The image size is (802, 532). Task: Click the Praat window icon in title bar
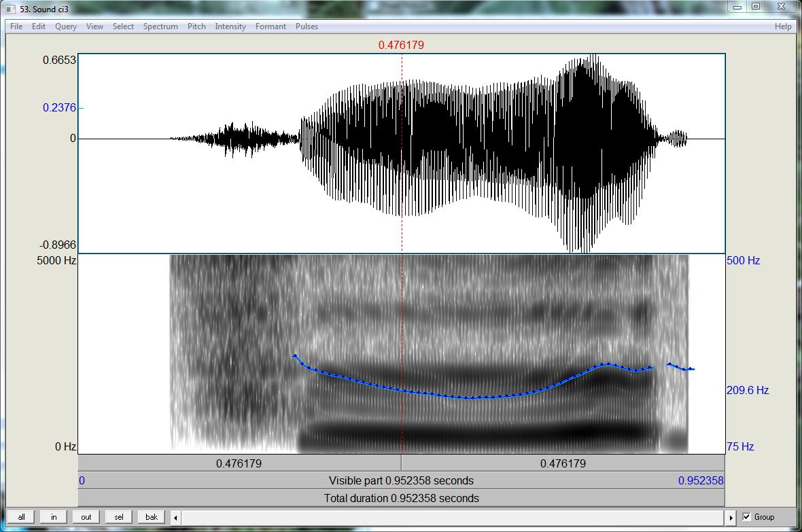pos(11,9)
